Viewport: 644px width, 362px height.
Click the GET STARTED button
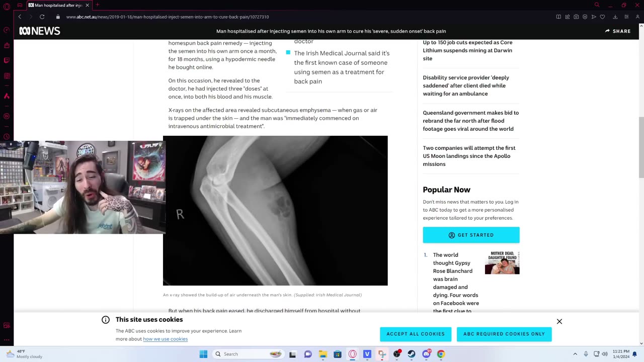pyautogui.click(x=471, y=235)
